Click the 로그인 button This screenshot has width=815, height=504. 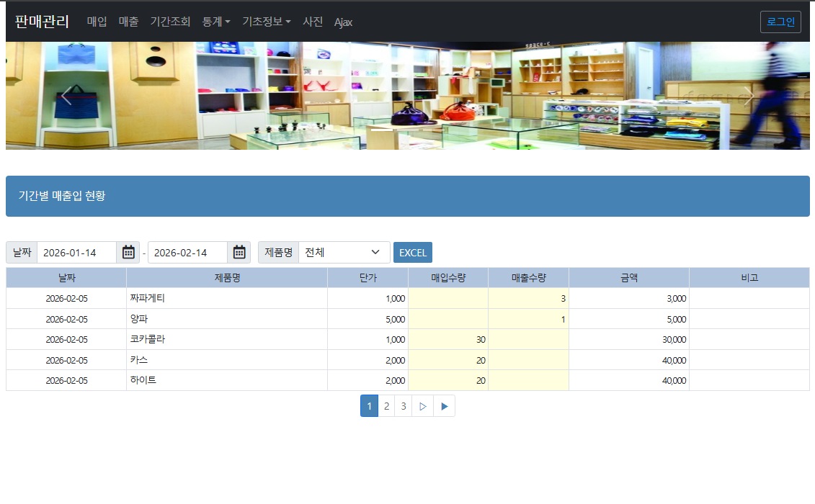[x=780, y=22]
